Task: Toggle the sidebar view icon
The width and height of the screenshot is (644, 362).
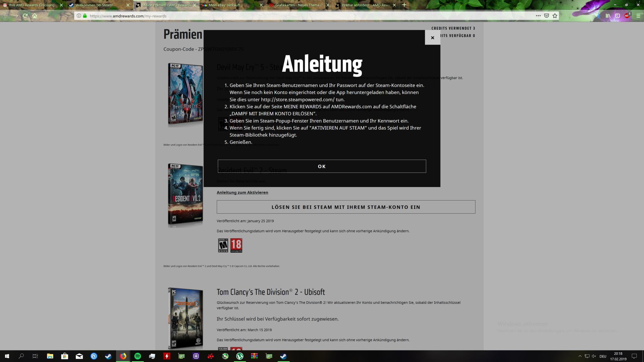Action: [617, 16]
